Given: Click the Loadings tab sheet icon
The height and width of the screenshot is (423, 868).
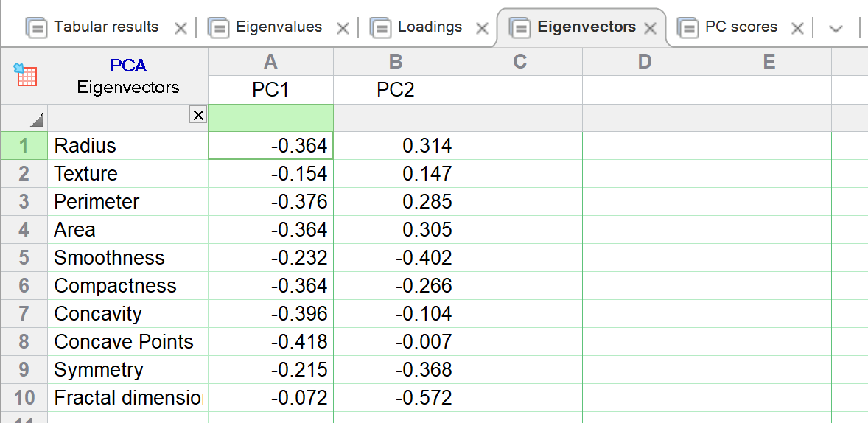Looking at the screenshot, I should (x=381, y=28).
